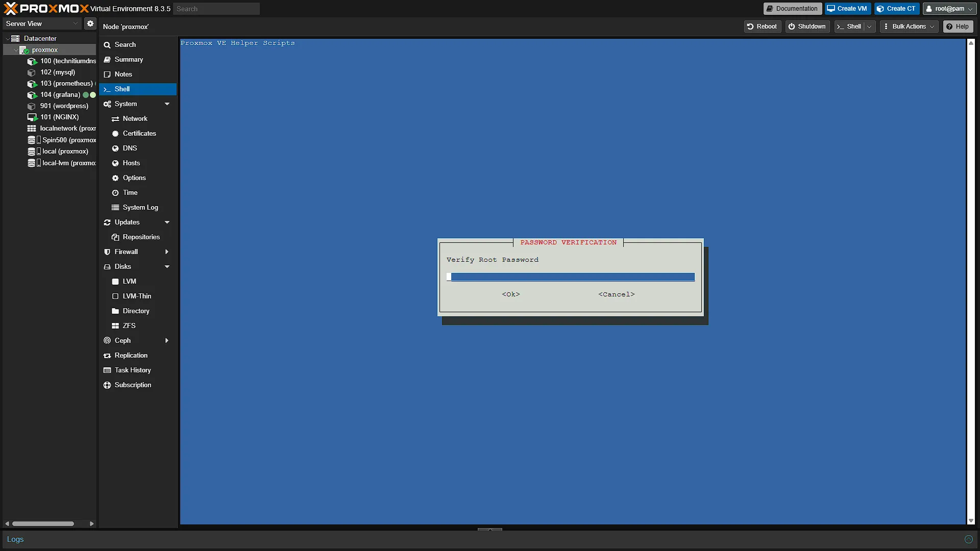Click the Reboot button
980x551 pixels.
pyautogui.click(x=762, y=27)
